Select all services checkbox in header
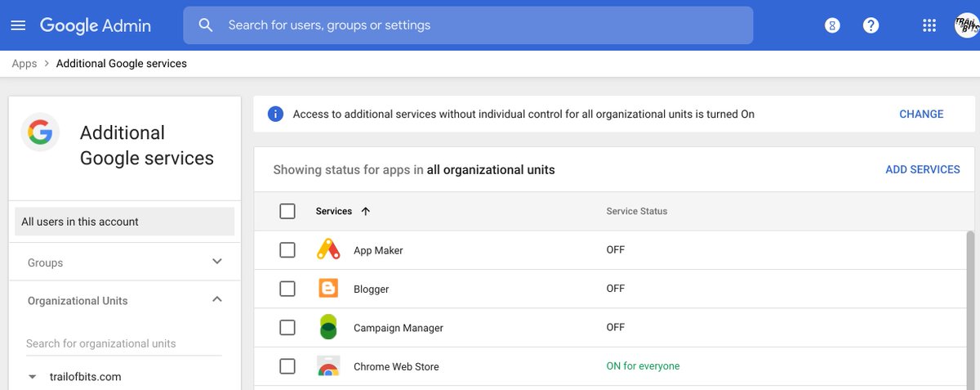The width and height of the screenshot is (980, 390). [287, 211]
